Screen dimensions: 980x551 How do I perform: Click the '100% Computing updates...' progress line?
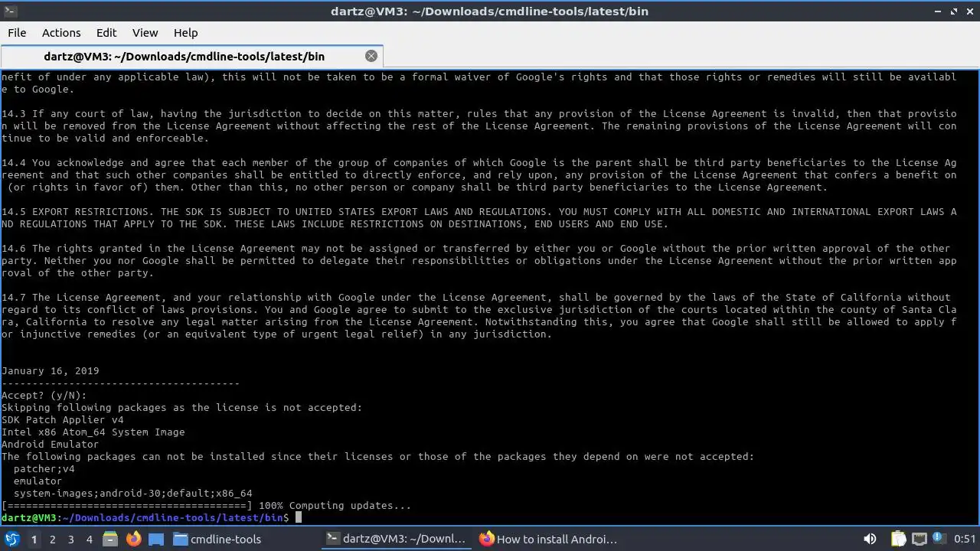[207, 506]
